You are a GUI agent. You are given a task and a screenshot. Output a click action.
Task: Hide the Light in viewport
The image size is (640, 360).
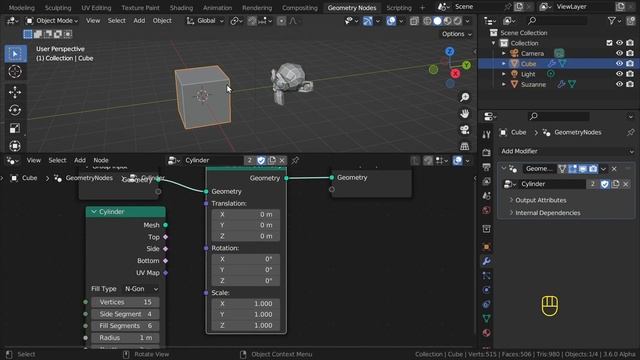pos(619,74)
